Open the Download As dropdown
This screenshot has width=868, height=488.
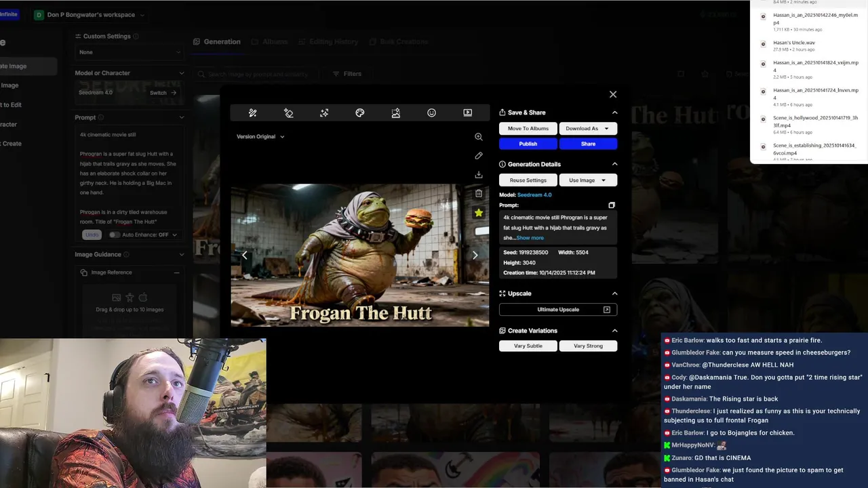tap(588, 129)
